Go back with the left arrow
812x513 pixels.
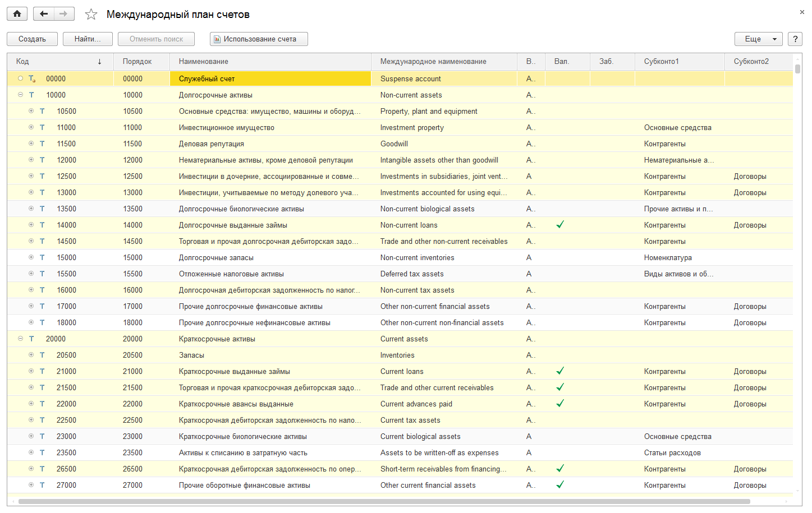(44, 14)
